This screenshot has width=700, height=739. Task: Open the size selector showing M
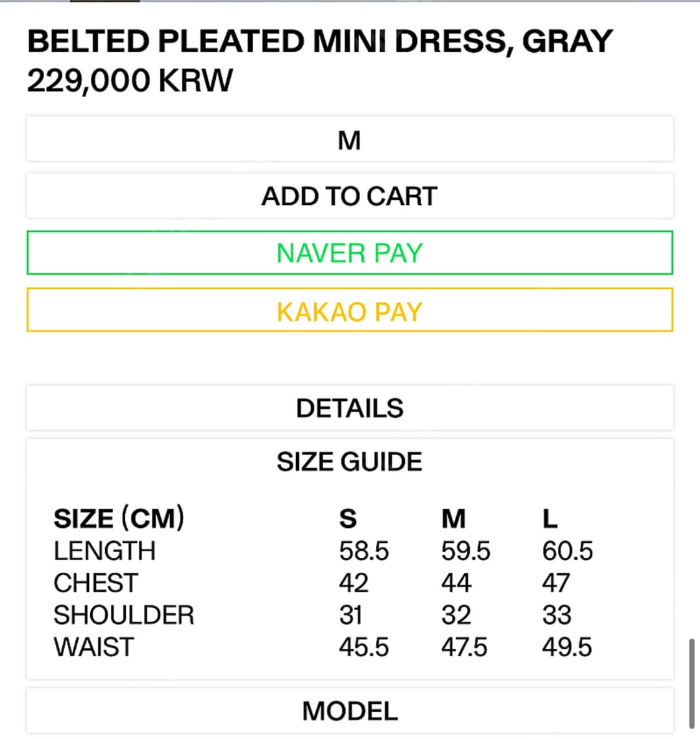click(349, 140)
